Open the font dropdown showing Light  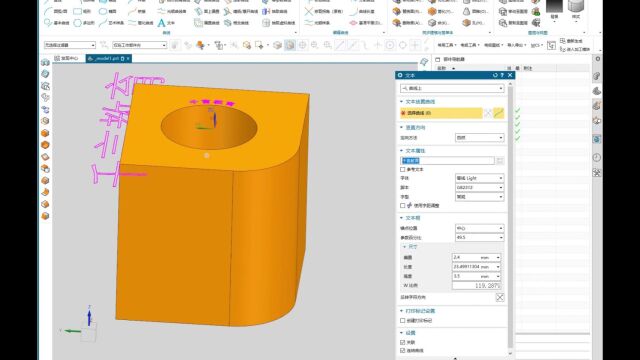479,178
